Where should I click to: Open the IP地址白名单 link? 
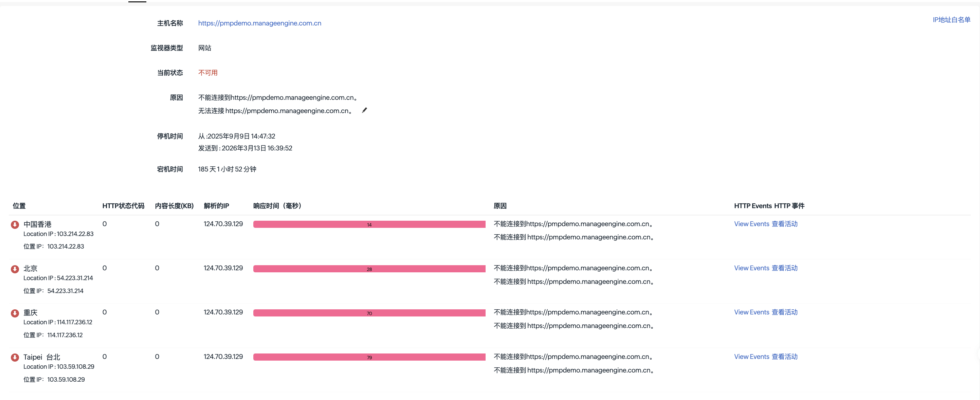coord(951,20)
